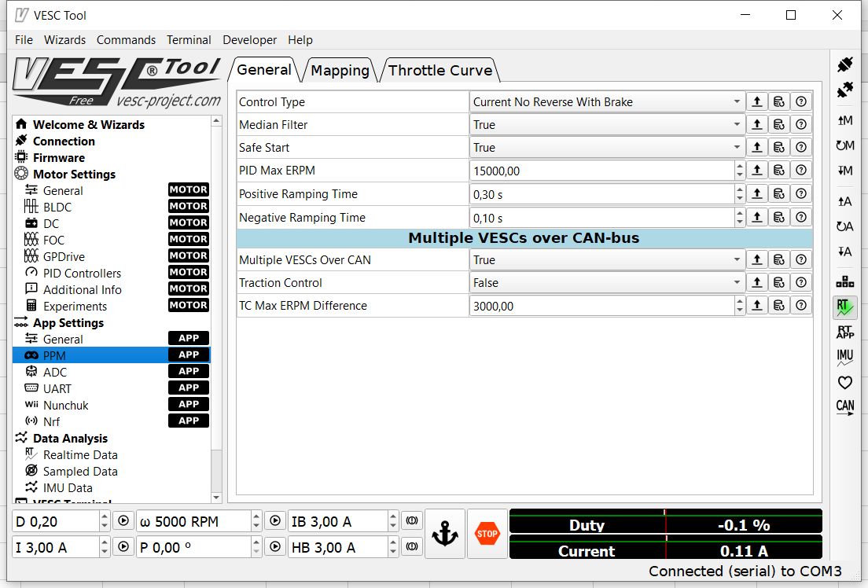Toggle IMU data streaming icon
The image size is (868, 588).
pos(844,358)
